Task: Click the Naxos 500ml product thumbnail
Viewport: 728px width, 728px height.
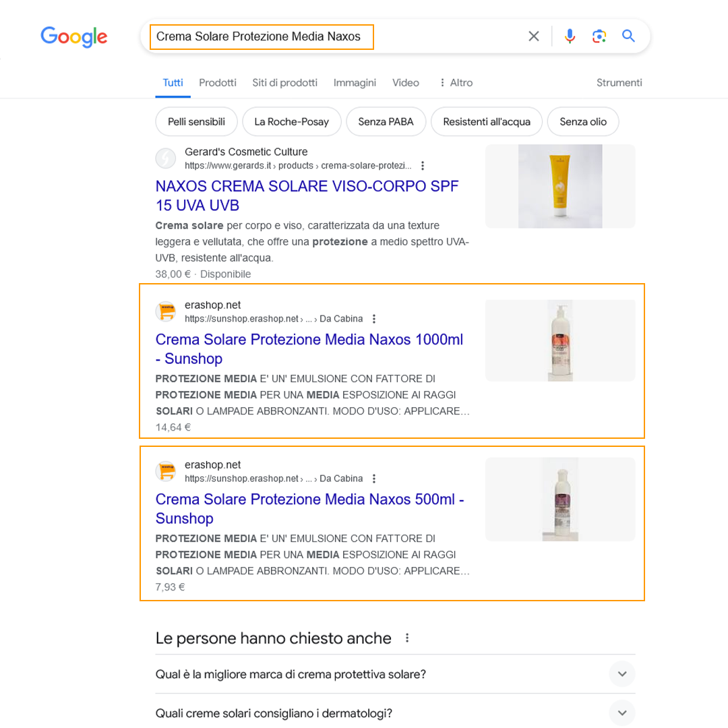Action: [559, 499]
